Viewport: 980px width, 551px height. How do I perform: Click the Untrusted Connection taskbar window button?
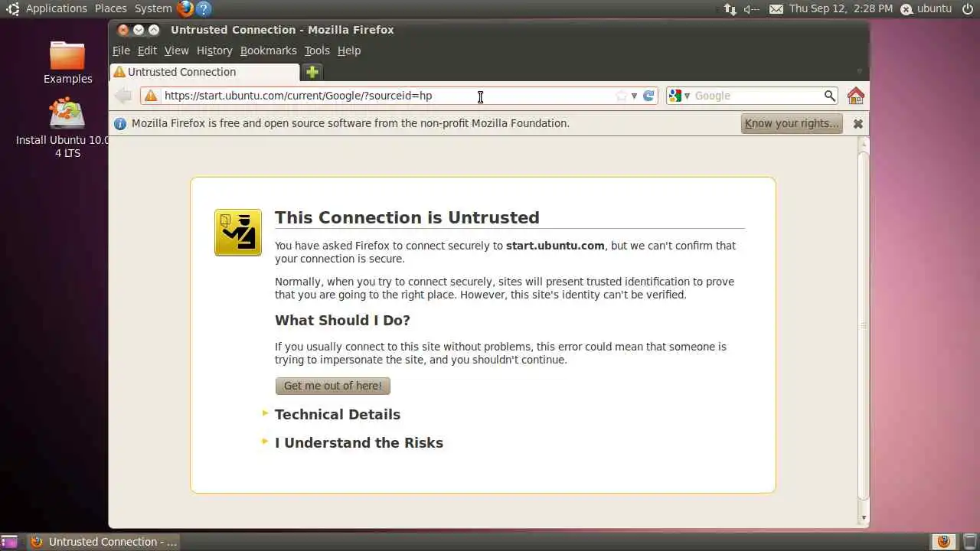(x=104, y=542)
